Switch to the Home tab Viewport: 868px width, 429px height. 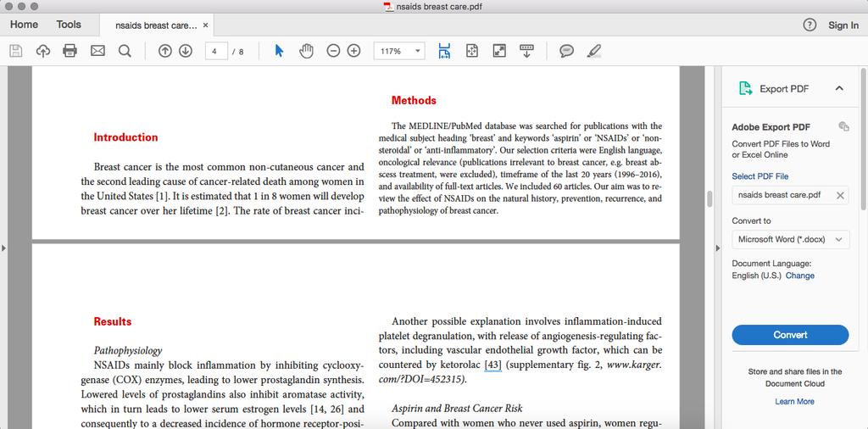click(x=24, y=25)
